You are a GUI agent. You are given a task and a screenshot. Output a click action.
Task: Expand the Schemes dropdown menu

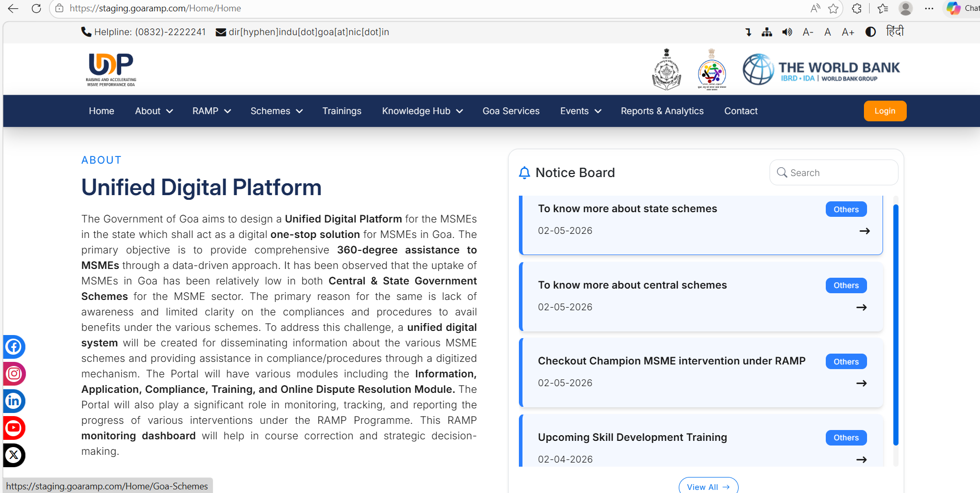pyautogui.click(x=276, y=111)
